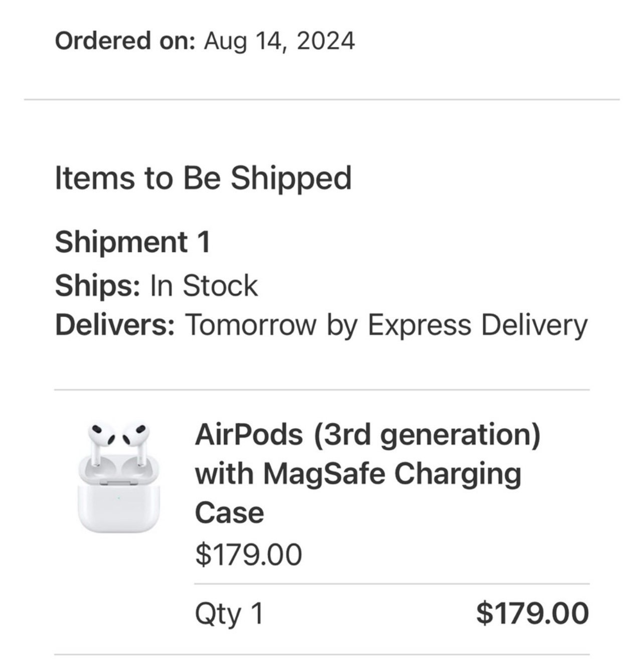Tap the white charging case in image
The image size is (644, 672).
point(118,496)
